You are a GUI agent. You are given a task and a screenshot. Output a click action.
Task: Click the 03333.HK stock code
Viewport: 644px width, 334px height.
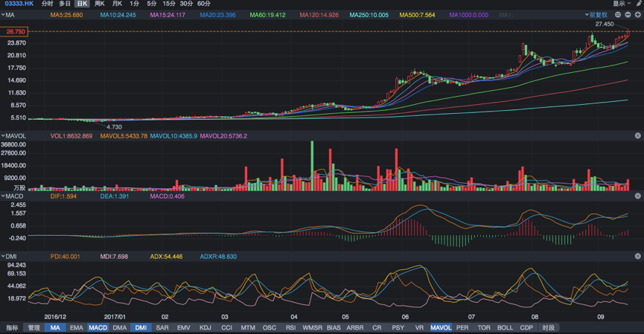(18, 4)
